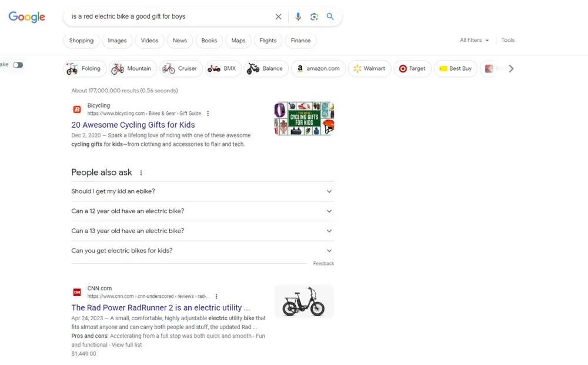Click the Feedback link under People also ask
This screenshot has height=365, width=588.
(323, 264)
